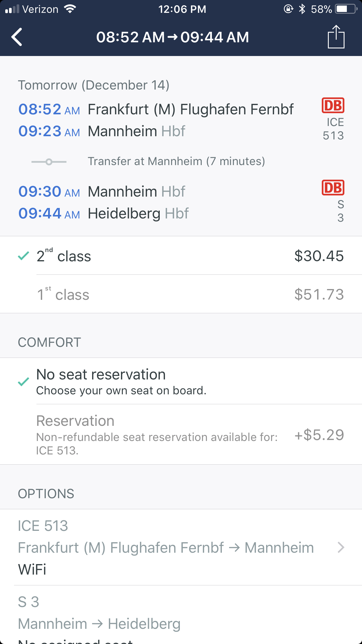
Task: Tap the DB logo for ICE 513
Action: click(333, 105)
